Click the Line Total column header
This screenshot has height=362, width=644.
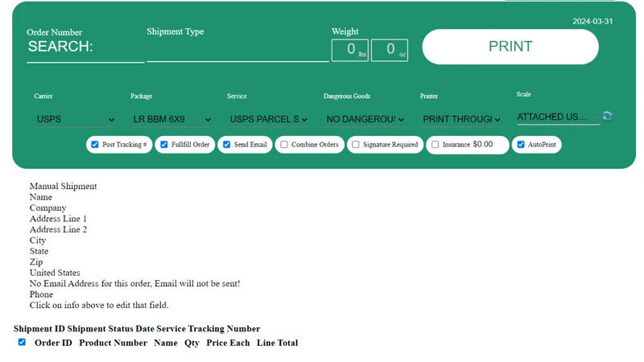click(277, 343)
